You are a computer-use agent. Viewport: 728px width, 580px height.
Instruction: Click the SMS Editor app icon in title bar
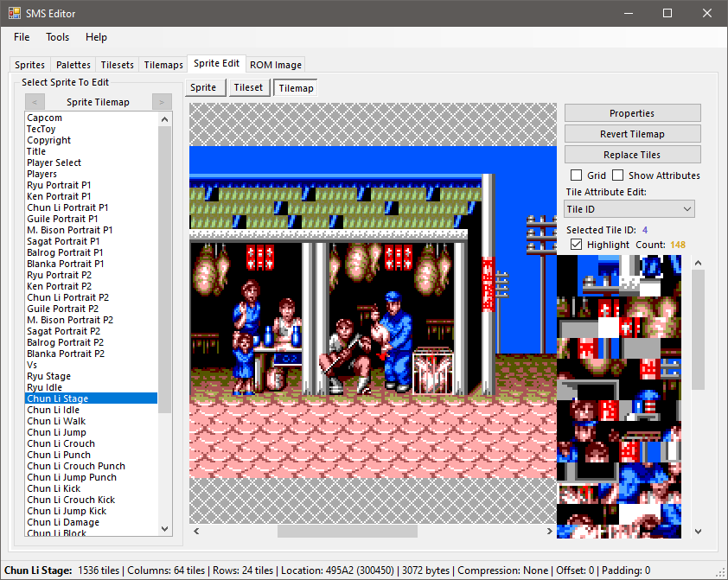[15, 13]
